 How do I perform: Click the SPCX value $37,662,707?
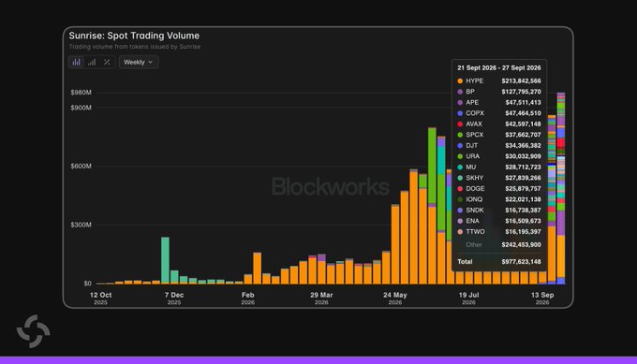[x=523, y=135]
